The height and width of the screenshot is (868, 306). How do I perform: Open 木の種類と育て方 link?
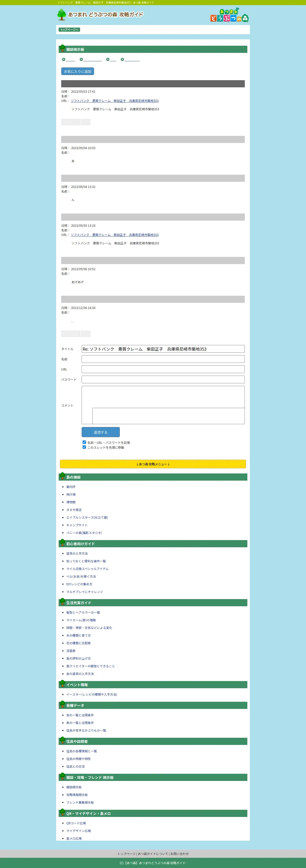(x=79, y=636)
